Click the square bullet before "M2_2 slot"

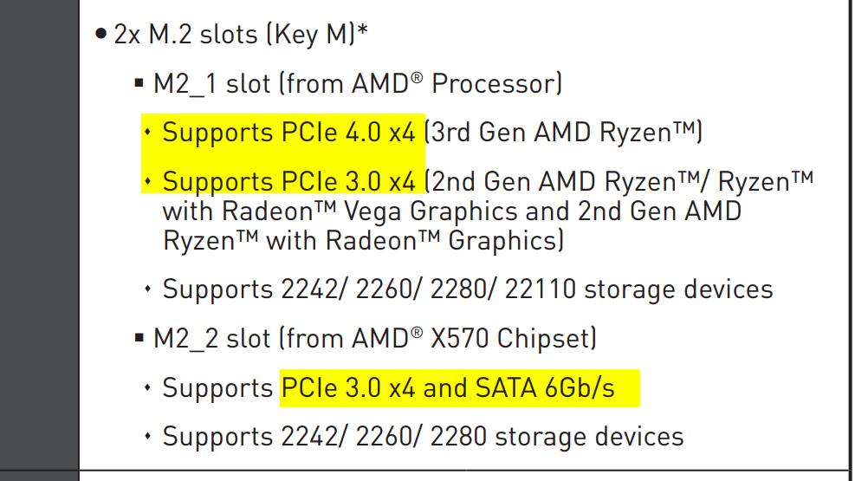(139, 338)
